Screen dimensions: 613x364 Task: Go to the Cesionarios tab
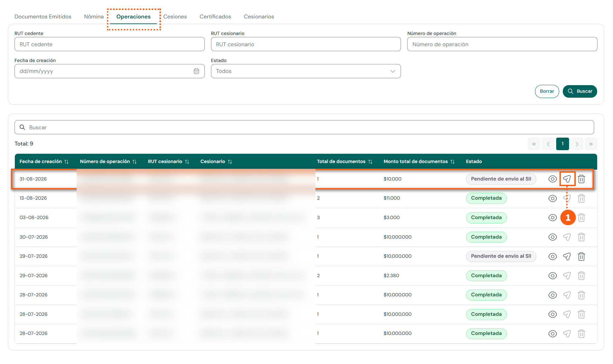259,17
